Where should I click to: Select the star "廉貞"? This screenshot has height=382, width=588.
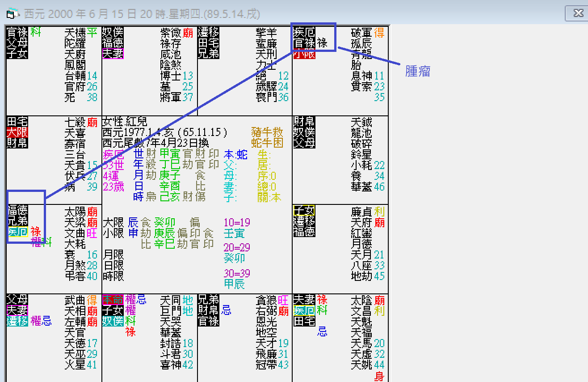(x=362, y=212)
